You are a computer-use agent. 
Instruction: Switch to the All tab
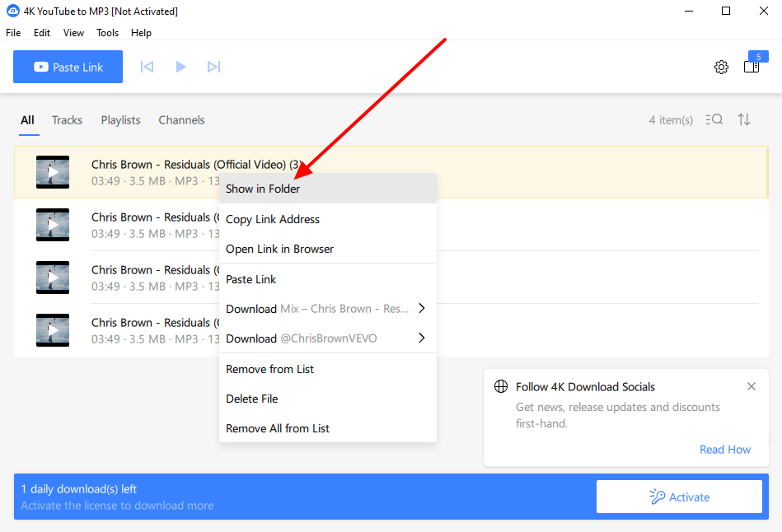(x=27, y=120)
